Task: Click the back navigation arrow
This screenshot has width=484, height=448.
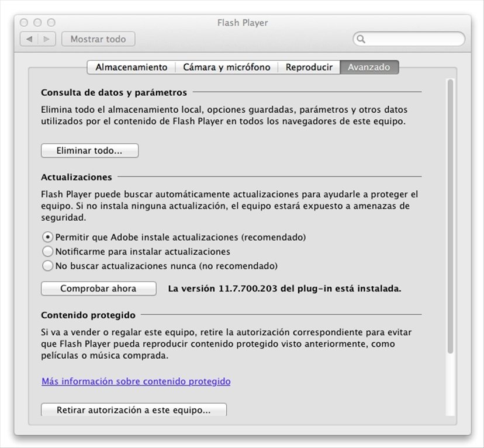Action: click(29, 39)
